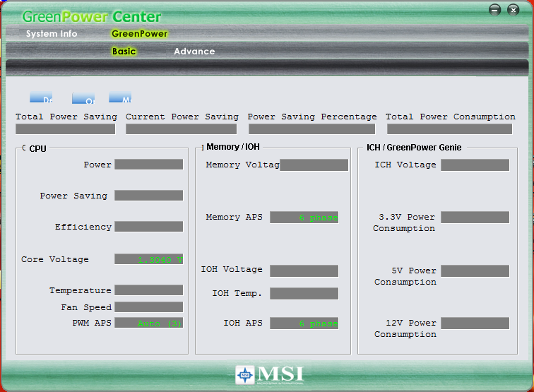The image size is (534, 392).
Task: Click the IOH APS '6 phase' value
Action: 304,323
